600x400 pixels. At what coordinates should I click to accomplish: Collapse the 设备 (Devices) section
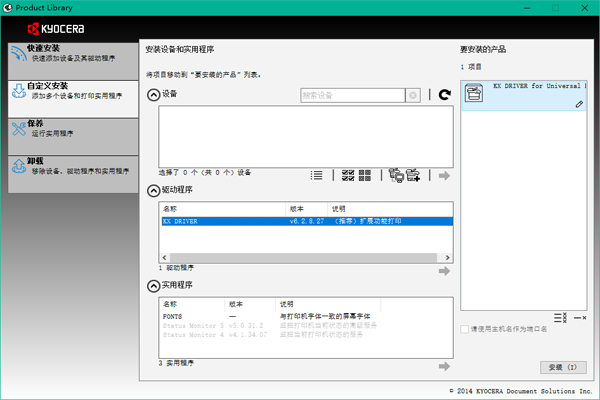click(153, 95)
